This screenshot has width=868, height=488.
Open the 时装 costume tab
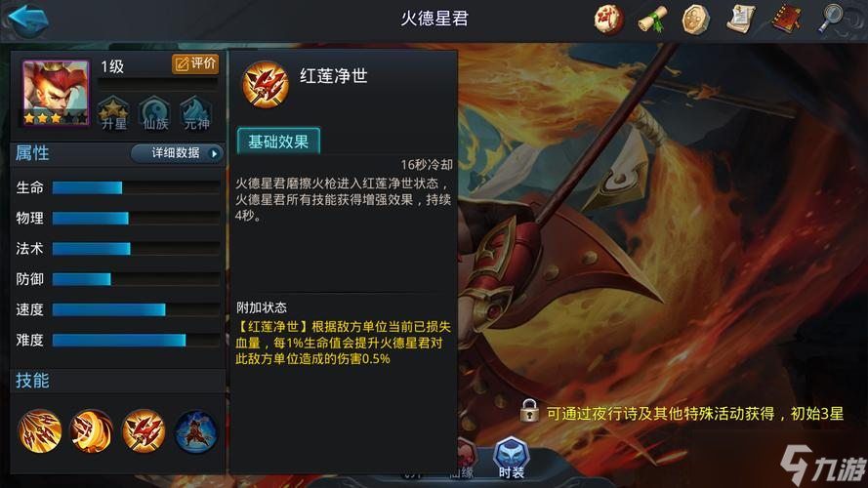pyautogui.click(x=511, y=458)
